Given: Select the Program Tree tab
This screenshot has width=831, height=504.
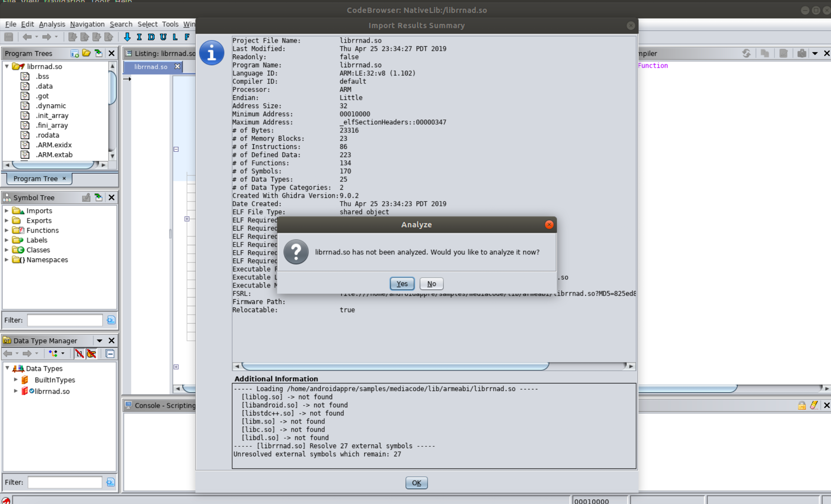Looking at the screenshot, I should point(35,178).
